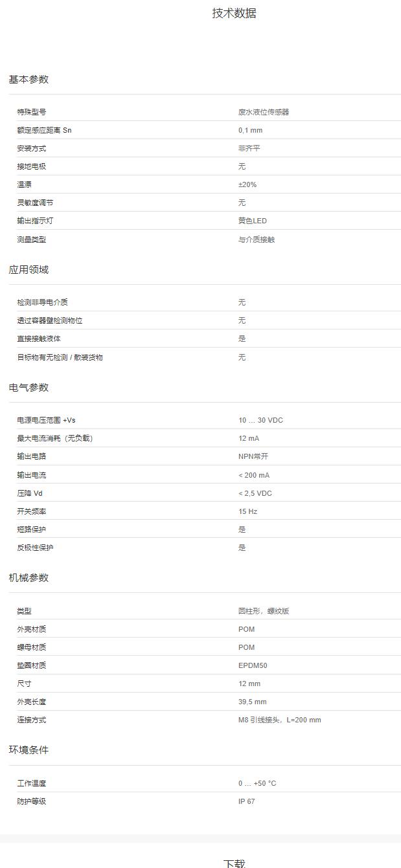
Task: Click the 机械参数 section heading
Action: point(29,578)
